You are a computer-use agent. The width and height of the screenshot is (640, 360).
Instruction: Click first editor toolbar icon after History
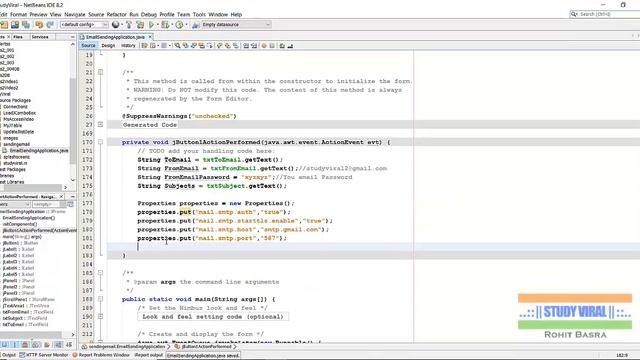coord(144,46)
